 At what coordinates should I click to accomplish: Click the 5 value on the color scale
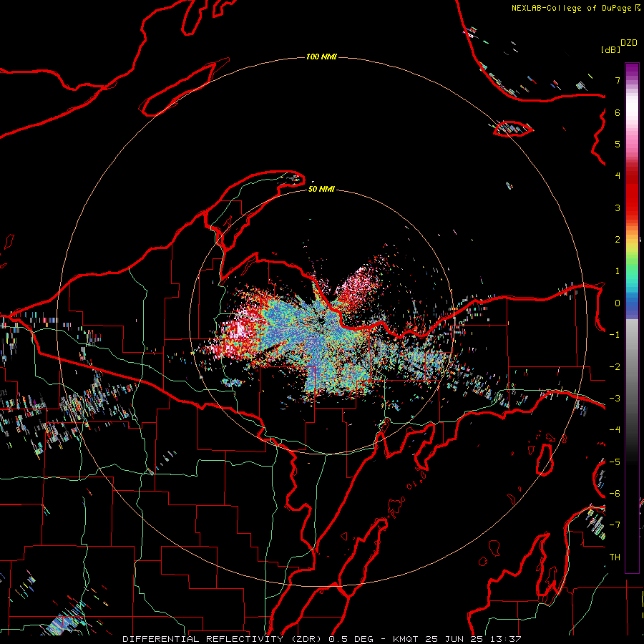point(618,144)
